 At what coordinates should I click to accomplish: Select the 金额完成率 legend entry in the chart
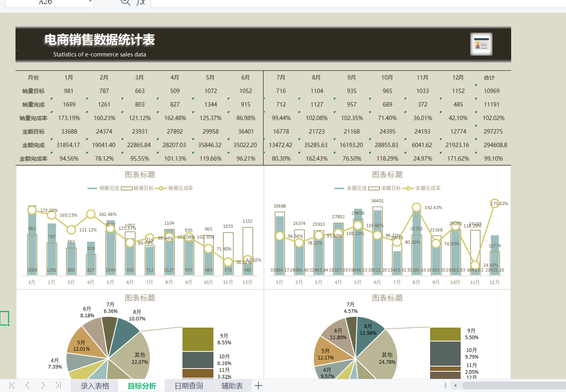click(x=422, y=188)
